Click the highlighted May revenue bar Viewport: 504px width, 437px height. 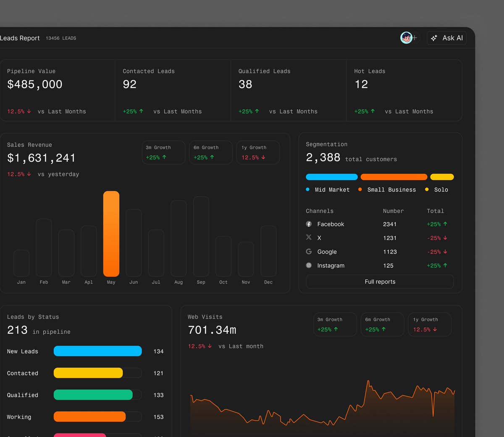point(111,234)
